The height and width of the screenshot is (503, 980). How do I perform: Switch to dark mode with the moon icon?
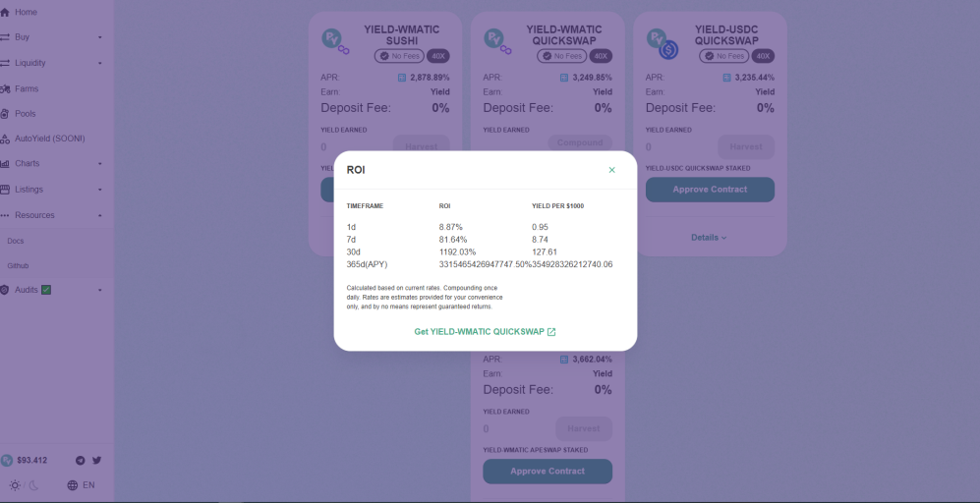(33, 485)
